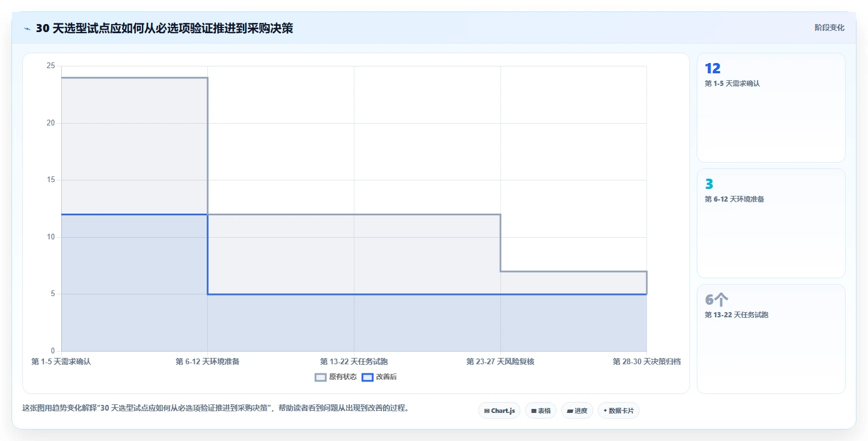Click card caption 第 6-12 天环境准备
This screenshot has height=441, width=868.
(x=735, y=199)
